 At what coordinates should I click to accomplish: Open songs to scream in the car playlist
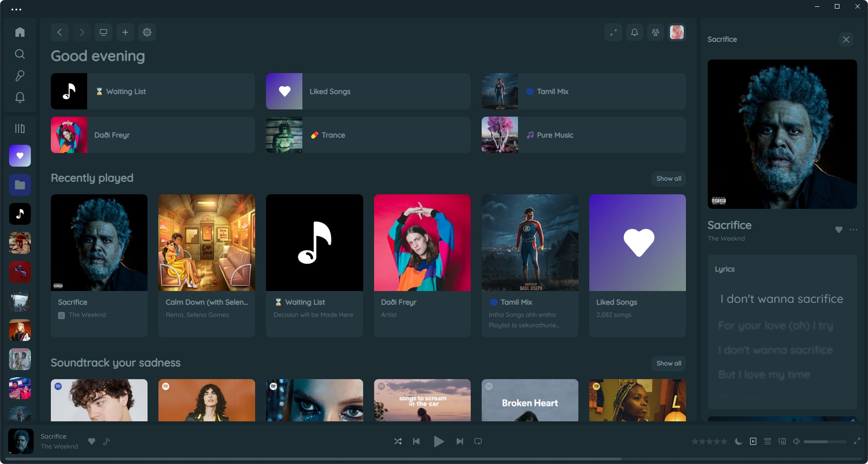(x=422, y=400)
